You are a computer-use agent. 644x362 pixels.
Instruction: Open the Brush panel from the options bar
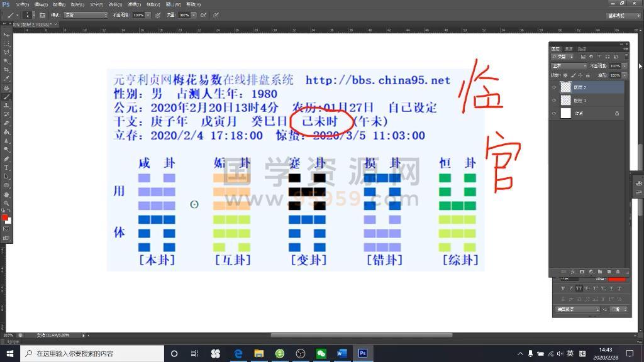coord(42,15)
